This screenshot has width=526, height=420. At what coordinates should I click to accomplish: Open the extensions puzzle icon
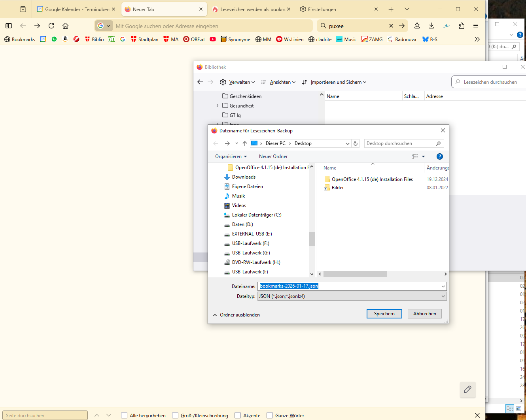click(x=462, y=26)
